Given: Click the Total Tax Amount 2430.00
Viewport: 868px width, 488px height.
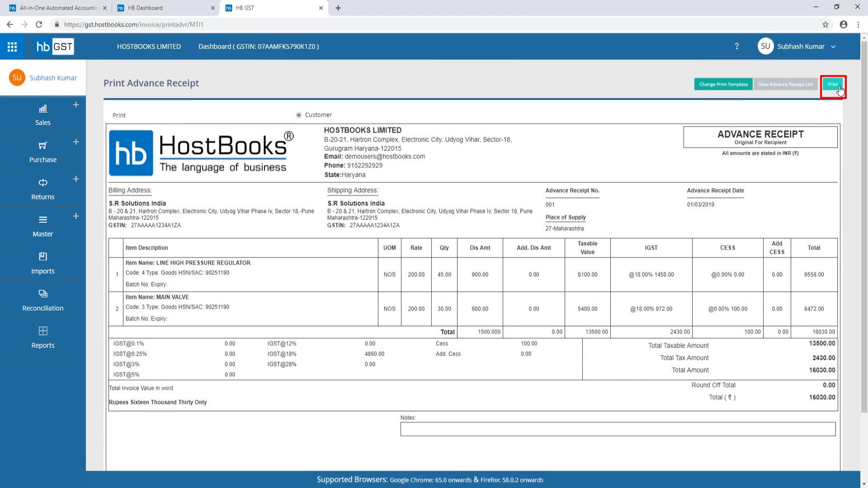Looking at the screenshot, I should pos(824,358).
